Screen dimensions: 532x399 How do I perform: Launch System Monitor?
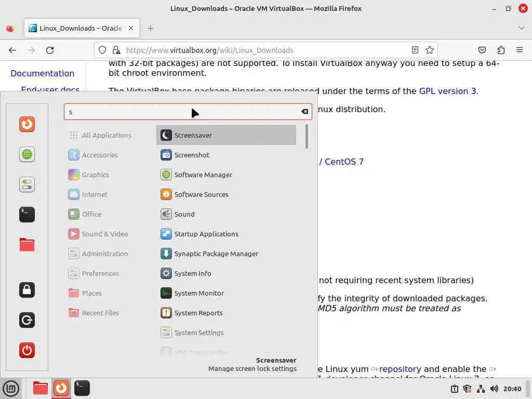(226, 293)
